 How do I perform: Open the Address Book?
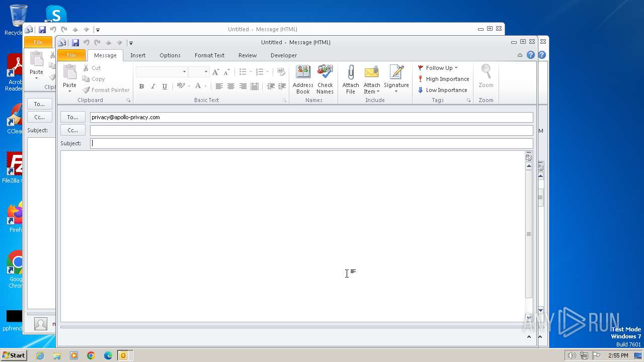[303, 79]
